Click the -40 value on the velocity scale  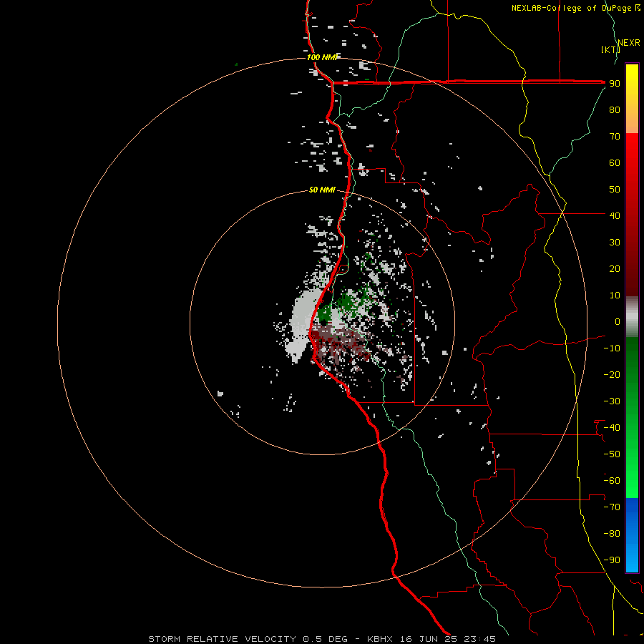pos(612,428)
